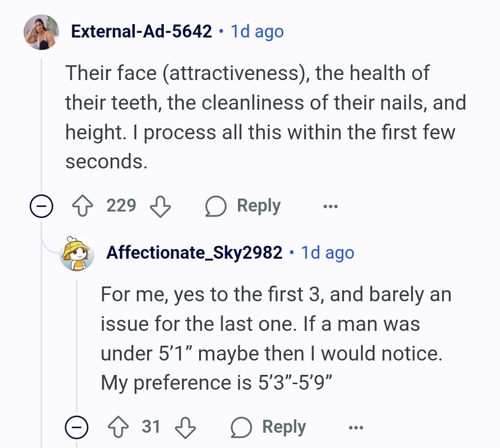Upvote External-Ad-5642's comment
500x448 pixels.
click(82, 205)
